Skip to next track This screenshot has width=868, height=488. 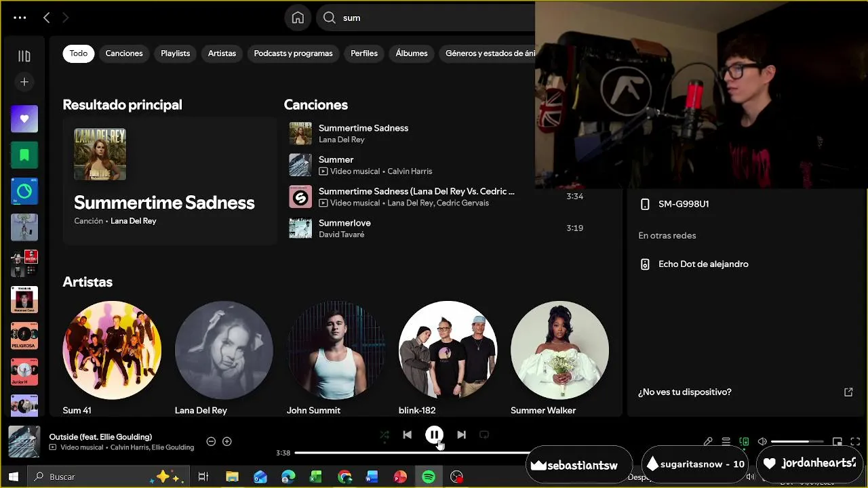(461, 435)
